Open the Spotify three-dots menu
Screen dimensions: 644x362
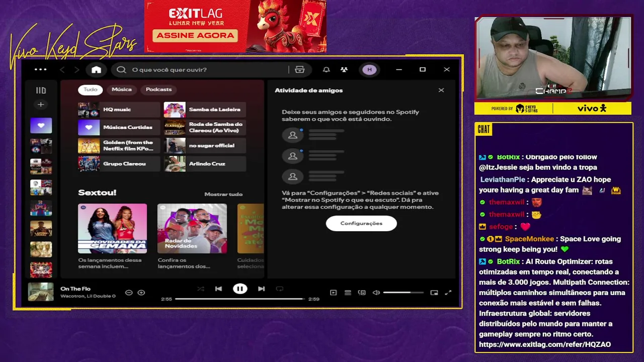click(41, 69)
